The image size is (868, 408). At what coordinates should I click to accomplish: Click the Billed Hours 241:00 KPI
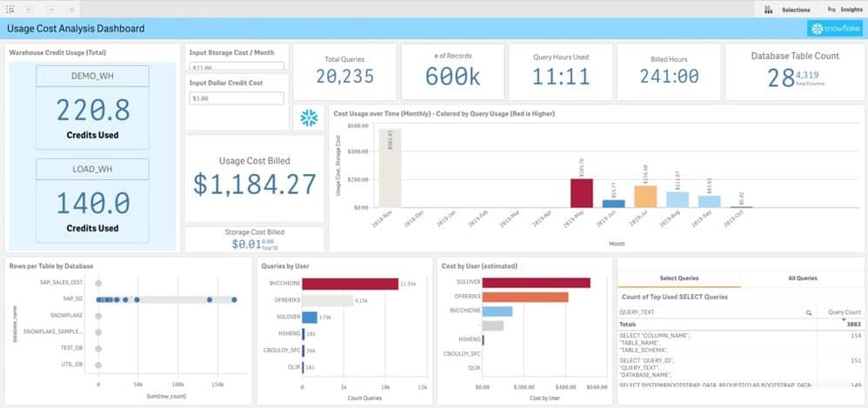[669, 71]
